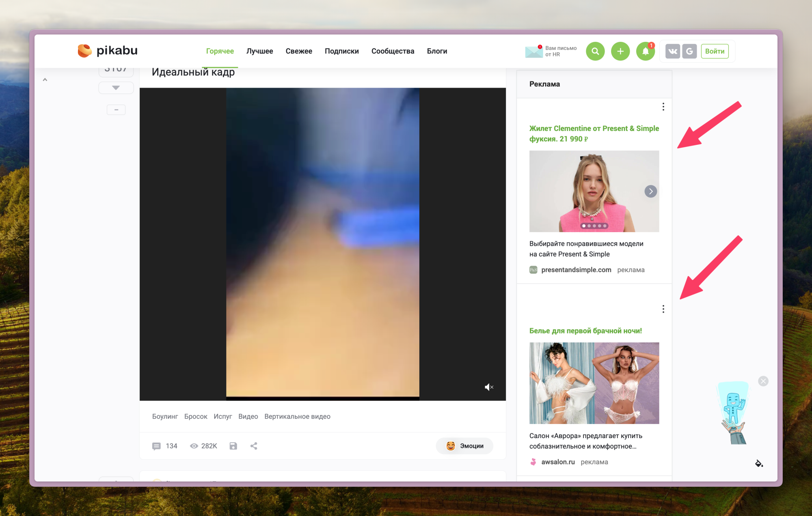812x516 pixels.
Task: Select the second carousel dot indicator
Action: point(590,226)
